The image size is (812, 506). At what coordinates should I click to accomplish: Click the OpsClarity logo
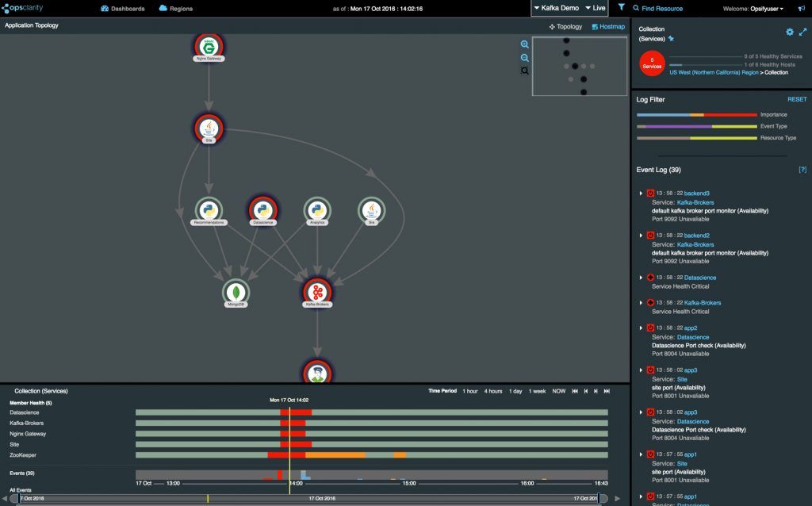coord(22,8)
